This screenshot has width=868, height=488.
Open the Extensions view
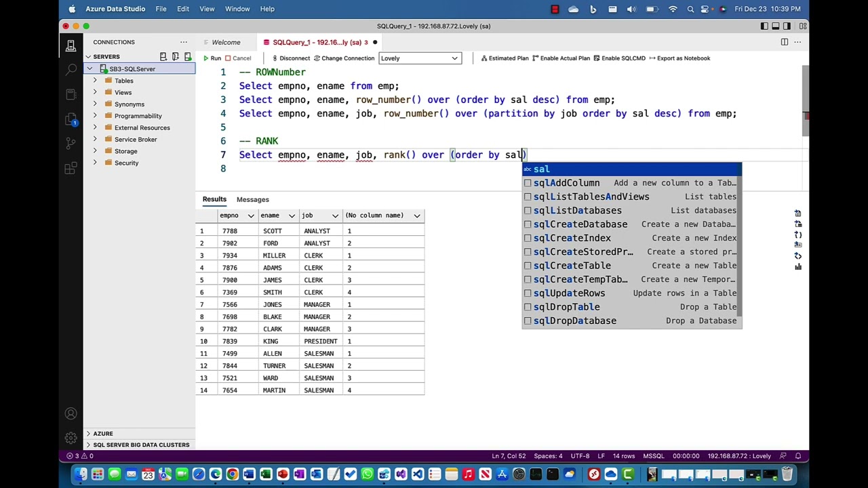pyautogui.click(x=71, y=167)
